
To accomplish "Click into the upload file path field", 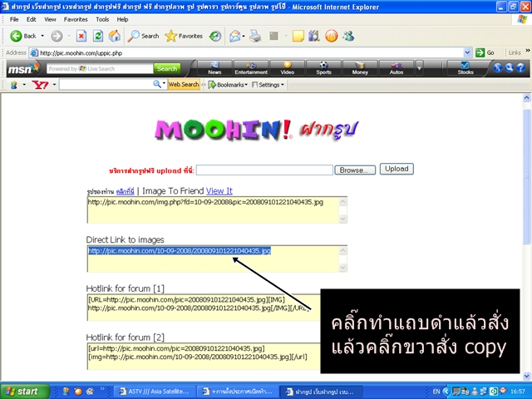I will [264, 170].
